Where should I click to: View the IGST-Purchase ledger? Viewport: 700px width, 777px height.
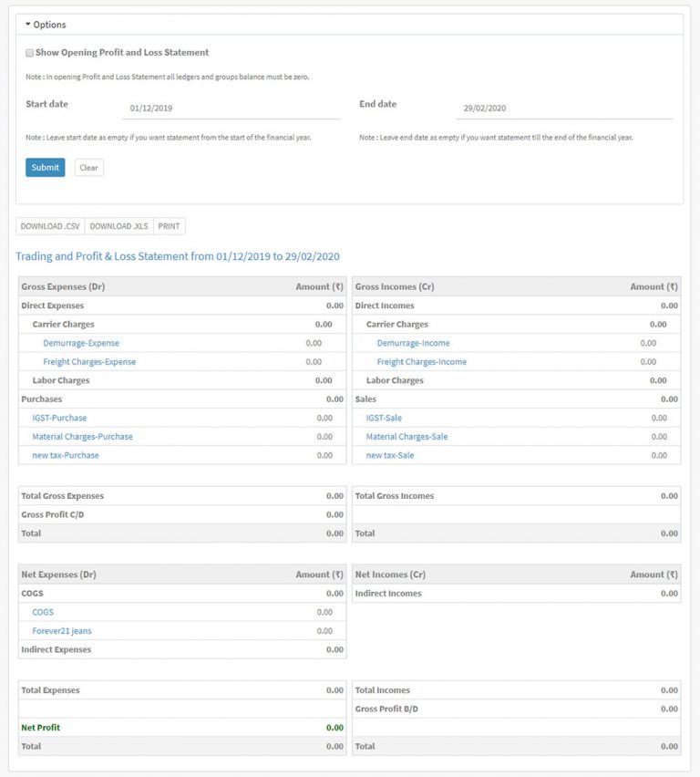pos(59,418)
